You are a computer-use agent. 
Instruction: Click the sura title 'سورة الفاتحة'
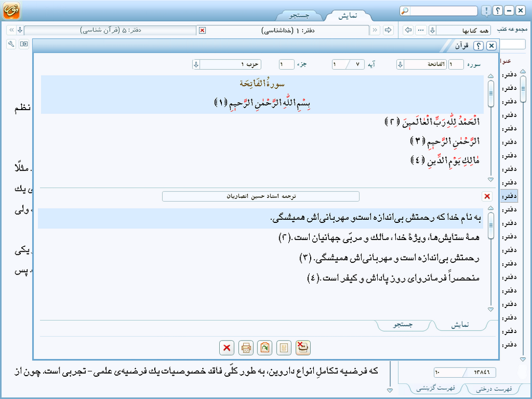pos(262,84)
